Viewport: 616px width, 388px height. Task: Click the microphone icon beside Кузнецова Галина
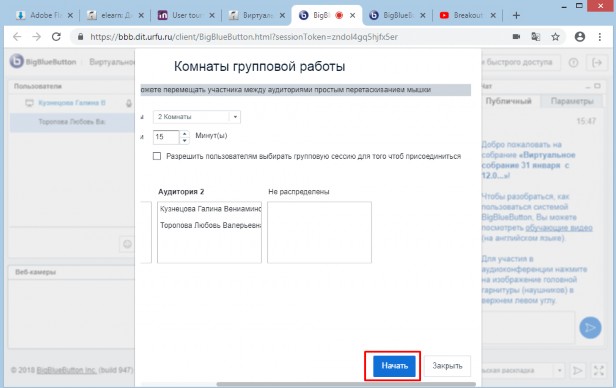[x=128, y=103]
